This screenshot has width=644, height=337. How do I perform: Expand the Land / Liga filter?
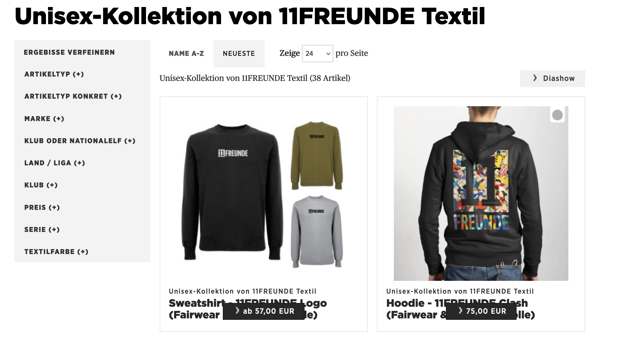(55, 163)
